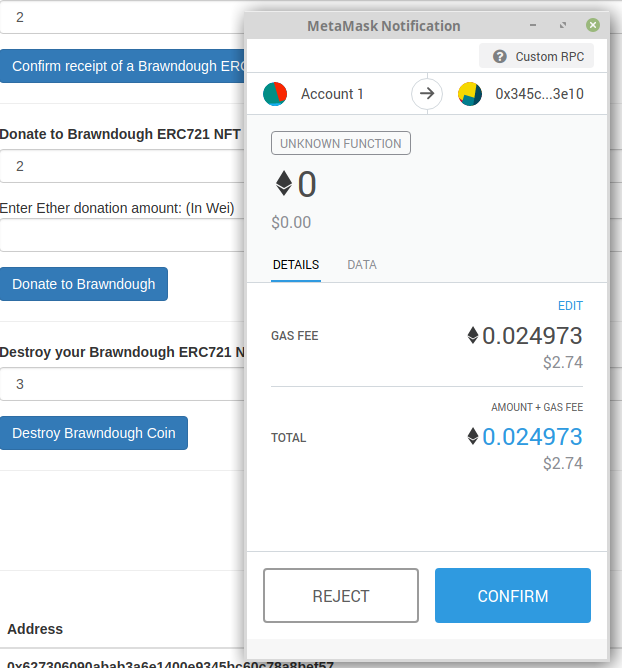Close the MetaMask Notification window
The image size is (622, 668).
593,25
